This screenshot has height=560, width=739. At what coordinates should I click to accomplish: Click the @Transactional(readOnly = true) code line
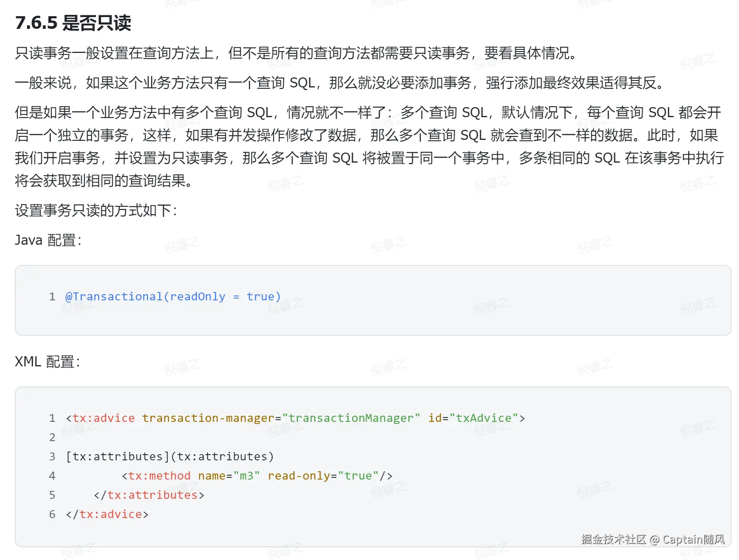coord(173,296)
